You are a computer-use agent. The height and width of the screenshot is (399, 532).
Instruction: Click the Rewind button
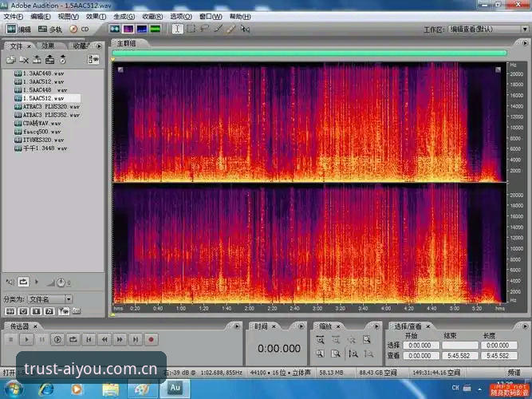pos(104,340)
